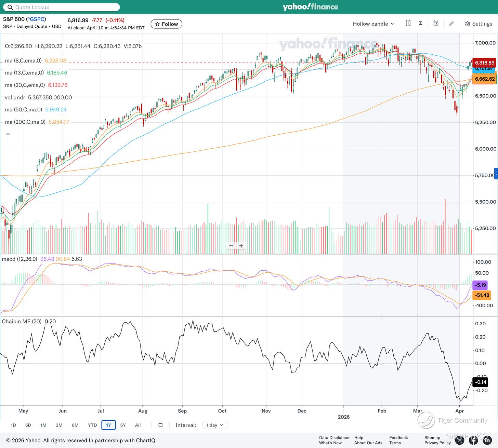This screenshot has width=498, height=448.
Task: Open the X social icon in footer
Action: point(460,440)
